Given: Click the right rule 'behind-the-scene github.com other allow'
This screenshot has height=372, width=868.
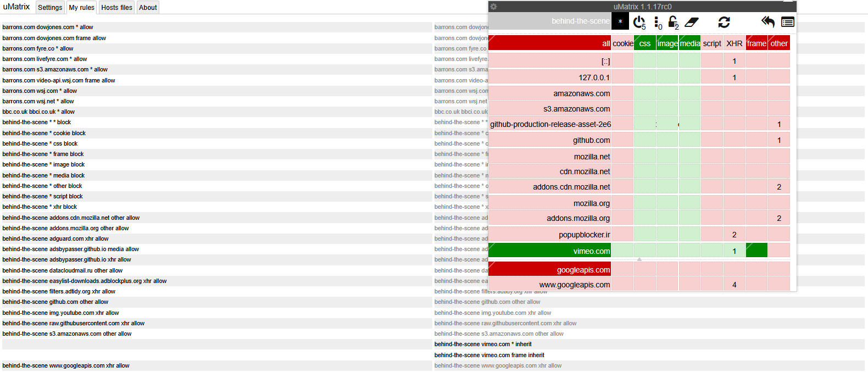Looking at the screenshot, I should coord(487,302).
